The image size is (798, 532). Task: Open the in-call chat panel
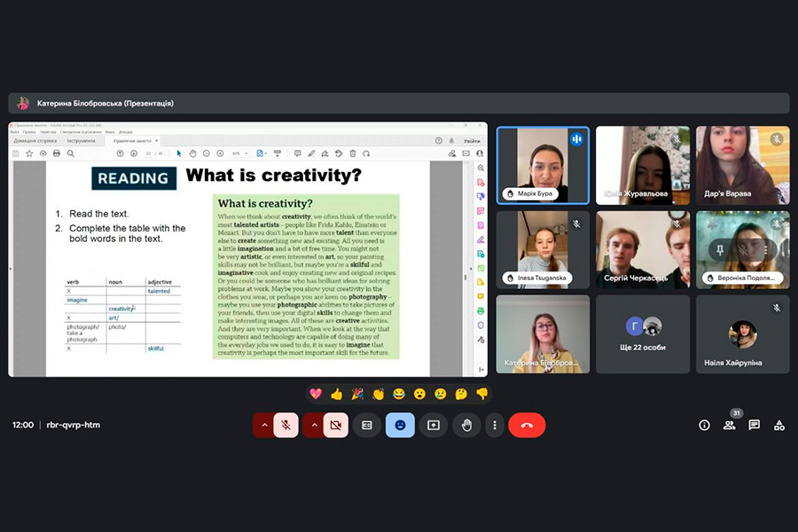pos(755,425)
